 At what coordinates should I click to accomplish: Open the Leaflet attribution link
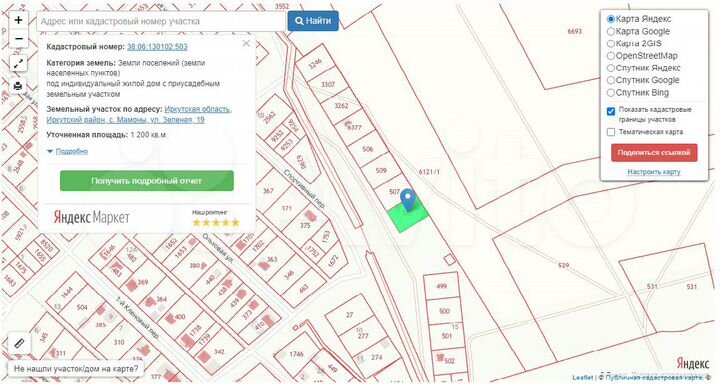[x=583, y=377]
